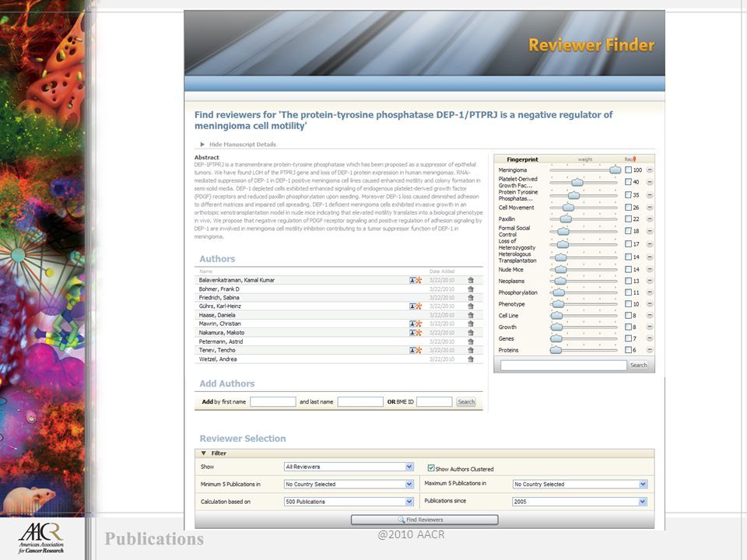Click trash icon in Gührs, Karl-Heinz row

pos(471,306)
